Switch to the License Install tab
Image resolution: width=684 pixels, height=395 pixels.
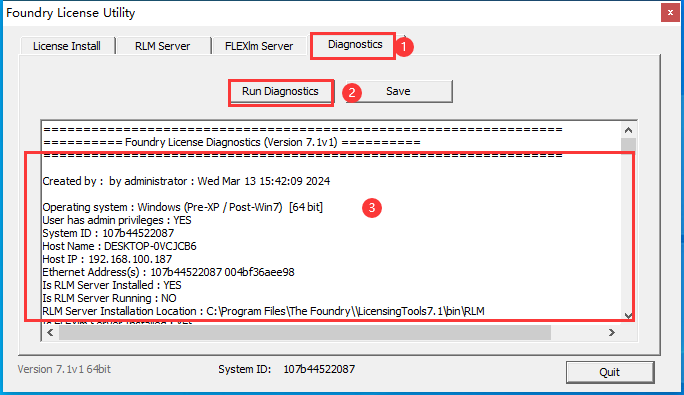pos(67,46)
